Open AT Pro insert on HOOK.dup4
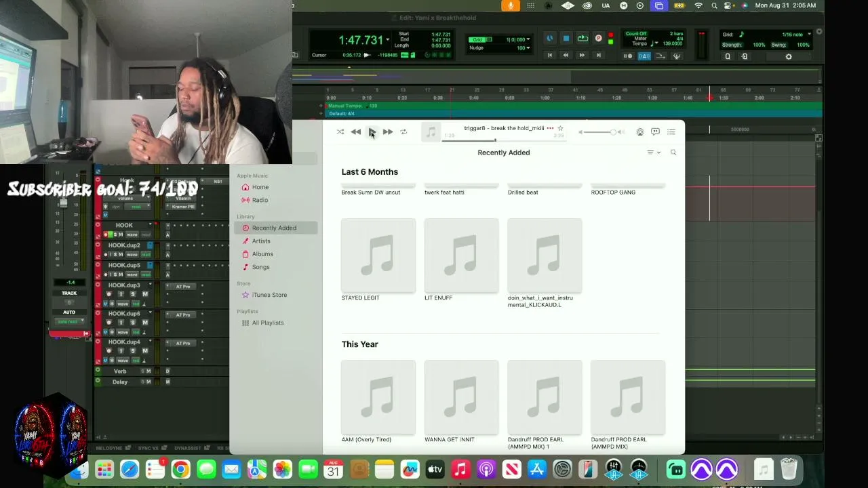Screen dimensions: 868x488 click(x=183, y=344)
